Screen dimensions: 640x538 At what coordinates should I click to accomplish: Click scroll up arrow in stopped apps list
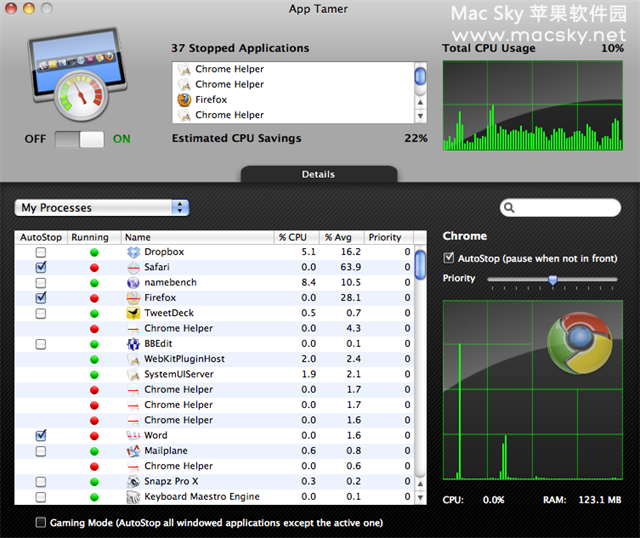click(420, 102)
